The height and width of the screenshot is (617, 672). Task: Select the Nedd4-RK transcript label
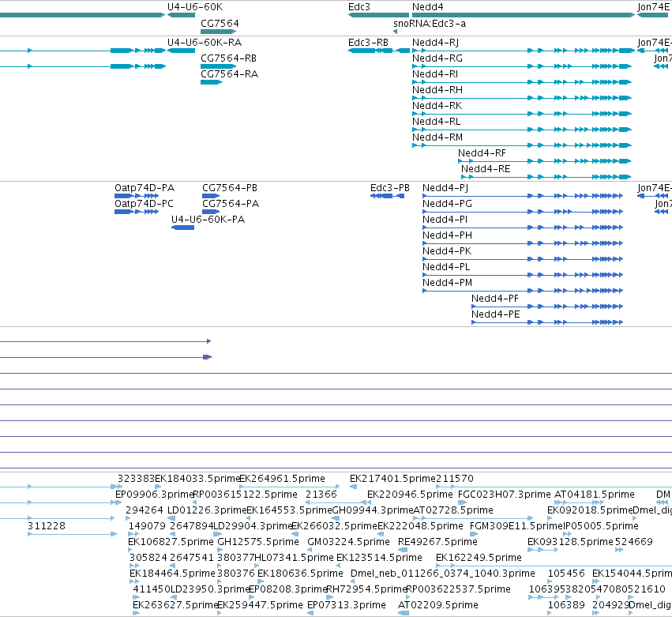pos(437,106)
